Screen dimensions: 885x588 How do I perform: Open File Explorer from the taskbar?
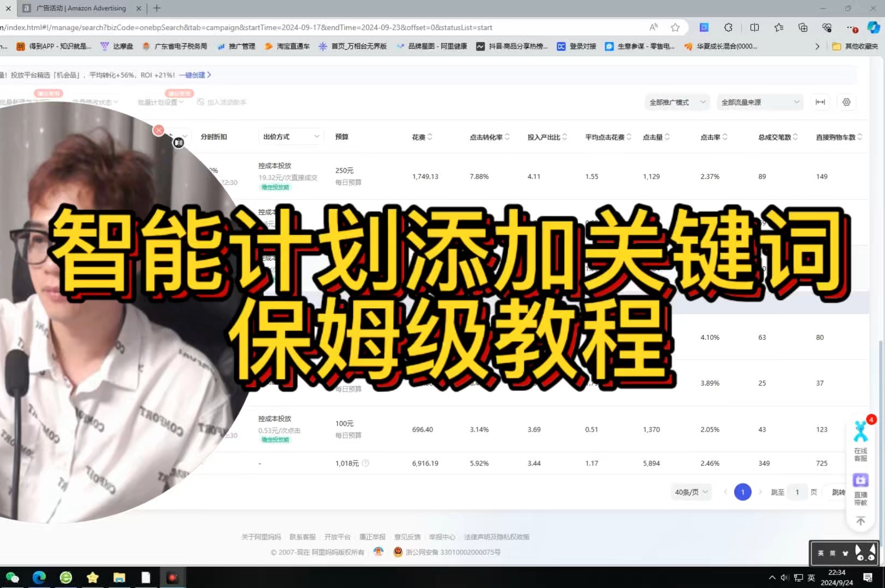119,578
